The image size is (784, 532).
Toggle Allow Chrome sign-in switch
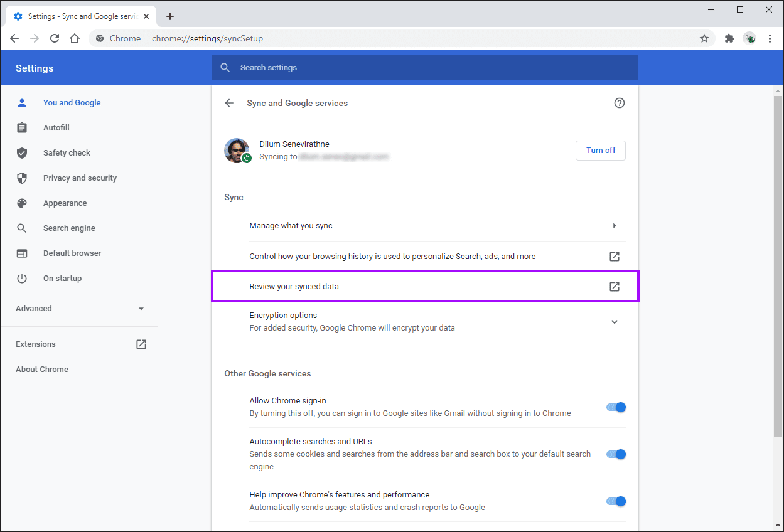pos(616,407)
